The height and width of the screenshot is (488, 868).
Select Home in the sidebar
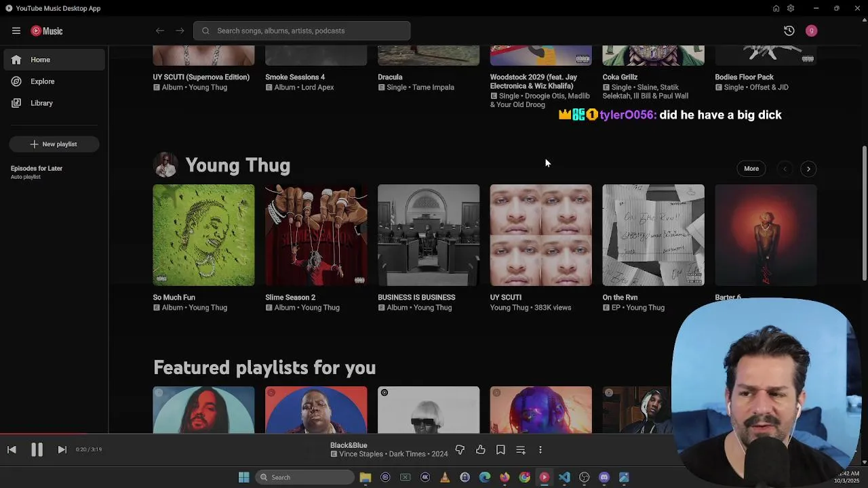click(54, 60)
